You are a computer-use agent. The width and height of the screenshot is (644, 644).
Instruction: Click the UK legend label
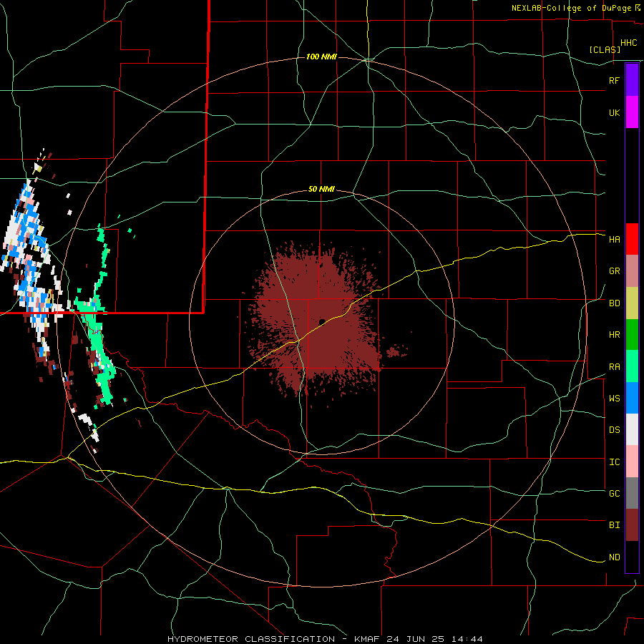[614, 112]
